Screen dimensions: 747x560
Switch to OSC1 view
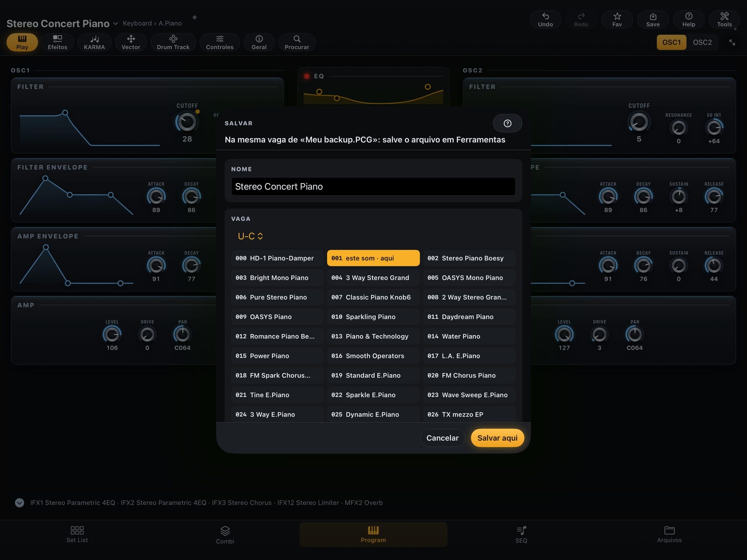pos(671,42)
